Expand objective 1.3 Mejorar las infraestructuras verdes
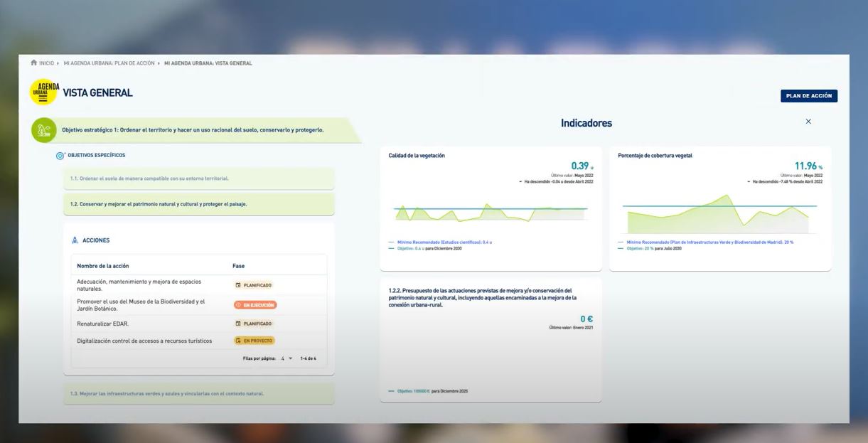 198,393
